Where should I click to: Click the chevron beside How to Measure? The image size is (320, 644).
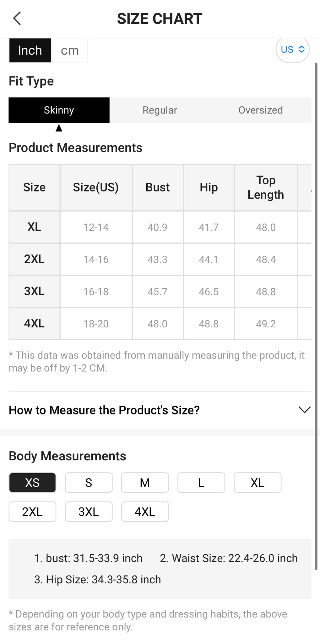point(304,410)
